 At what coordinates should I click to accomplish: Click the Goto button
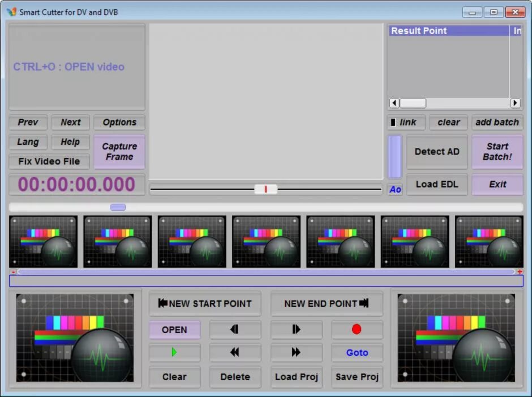[x=357, y=352]
